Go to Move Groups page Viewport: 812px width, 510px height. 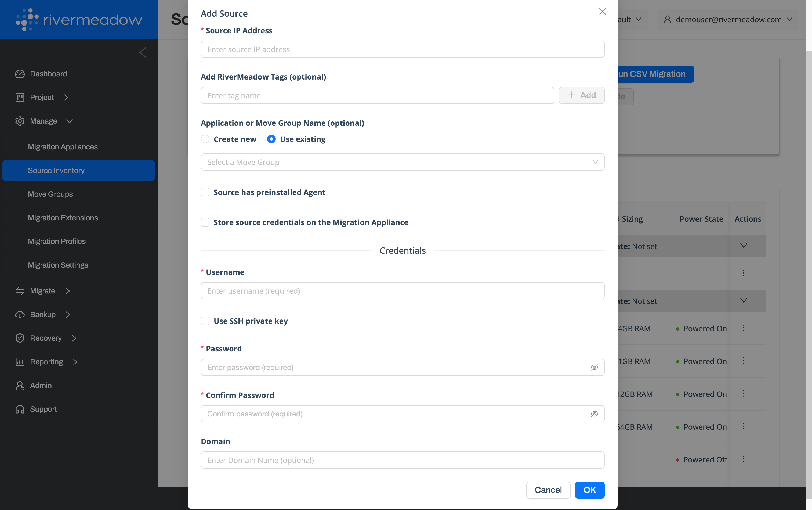pos(50,194)
